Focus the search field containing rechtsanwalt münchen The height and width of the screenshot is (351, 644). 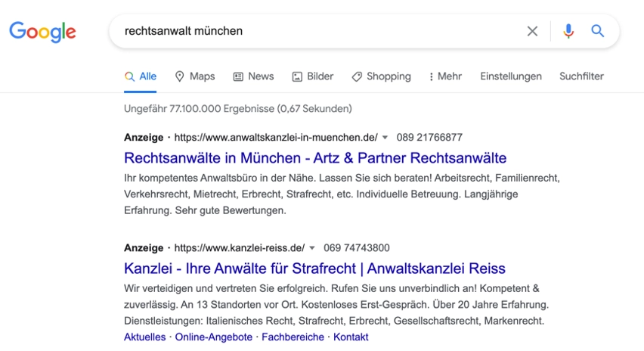(317, 31)
